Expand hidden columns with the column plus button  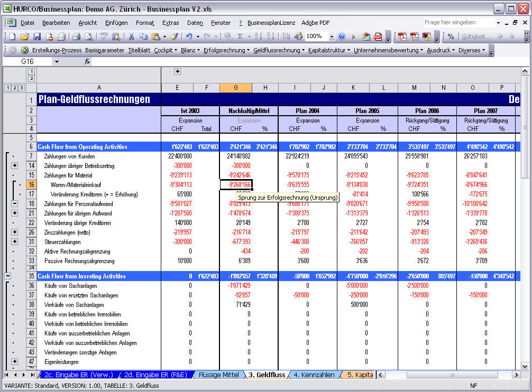178,71
